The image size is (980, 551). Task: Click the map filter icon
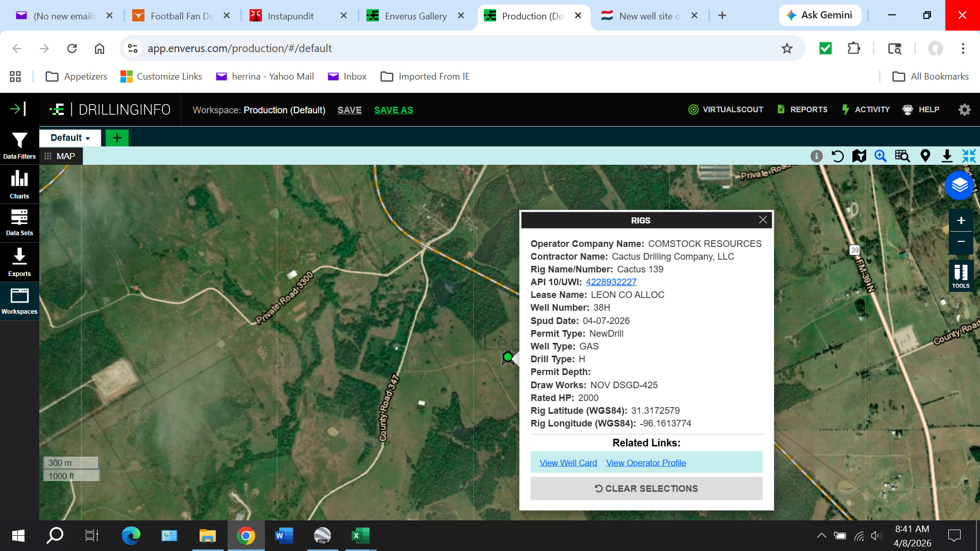pos(859,156)
